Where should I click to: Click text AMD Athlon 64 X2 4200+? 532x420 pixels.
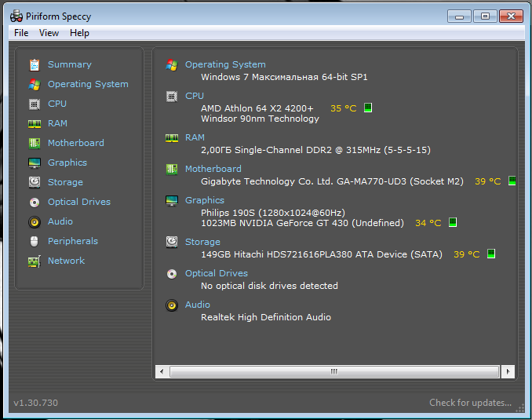pos(257,108)
